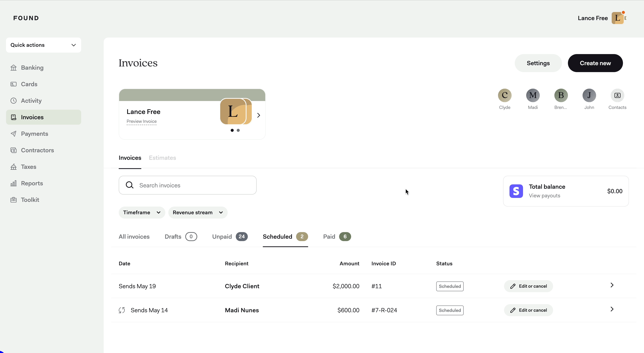Edit or cancel Clyde Client's scheduled invoice
The width and height of the screenshot is (644, 353).
pos(528,286)
